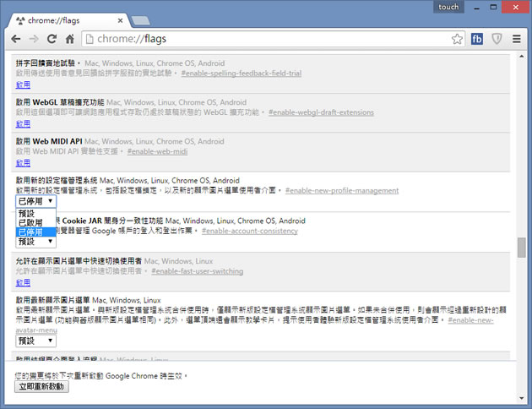This screenshot has width=532, height=409.
Task: Click the Forward navigation arrow
Action: tap(34, 39)
